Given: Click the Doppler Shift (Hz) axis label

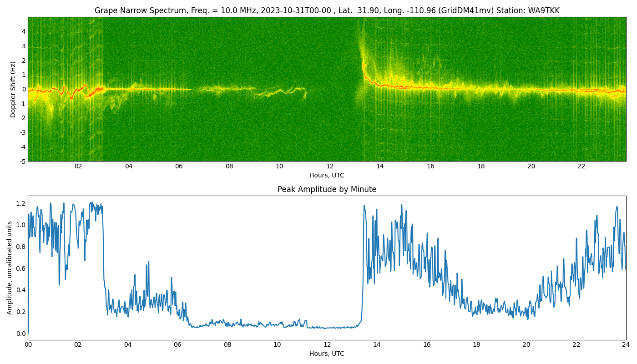Looking at the screenshot, I should (13, 89).
